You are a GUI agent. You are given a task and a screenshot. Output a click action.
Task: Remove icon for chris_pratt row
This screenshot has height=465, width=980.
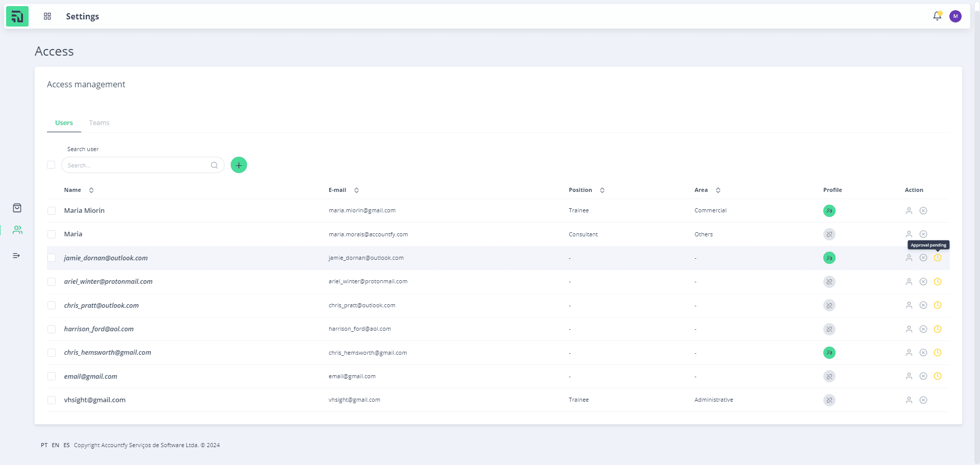(x=923, y=305)
